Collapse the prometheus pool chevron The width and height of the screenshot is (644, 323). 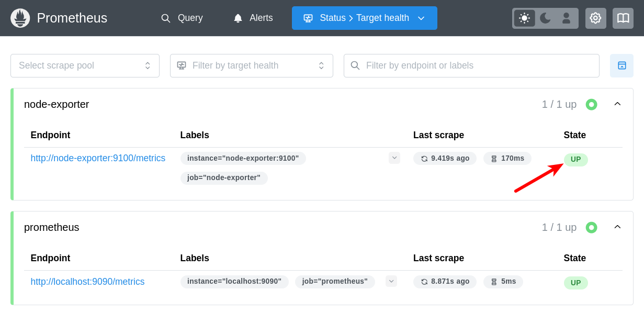(x=617, y=227)
